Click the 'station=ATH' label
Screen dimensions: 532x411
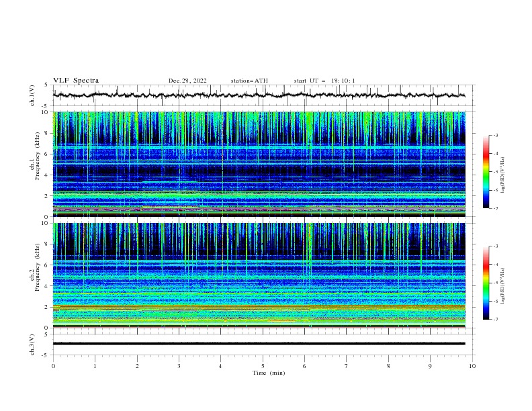tap(249, 81)
